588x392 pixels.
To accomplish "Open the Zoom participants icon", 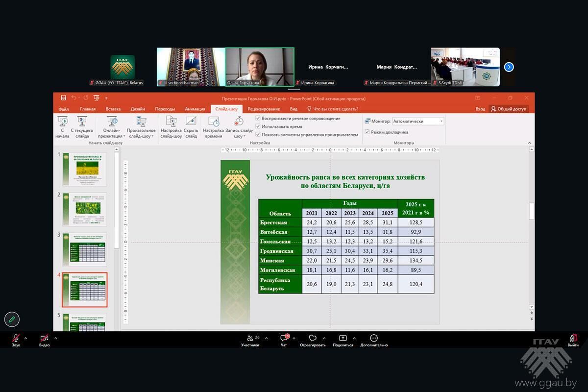I will click(250, 339).
